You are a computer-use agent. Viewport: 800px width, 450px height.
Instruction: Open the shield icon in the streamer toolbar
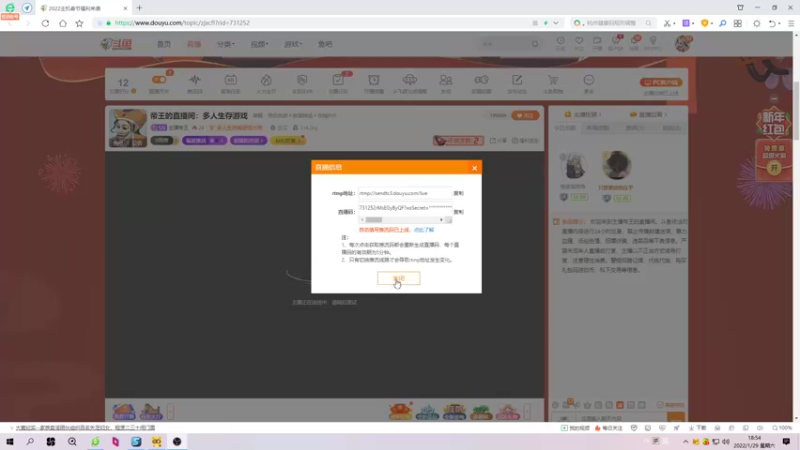[x=302, y=80]
